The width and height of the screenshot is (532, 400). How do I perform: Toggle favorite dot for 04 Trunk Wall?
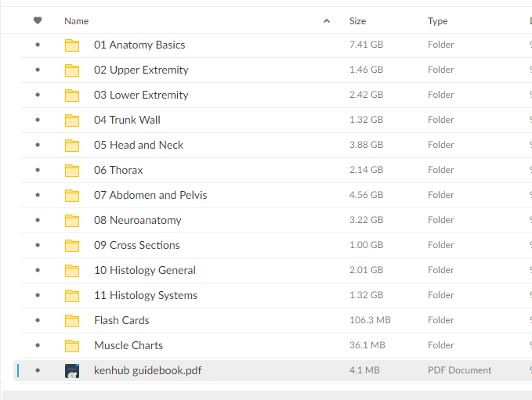point(38,120)
